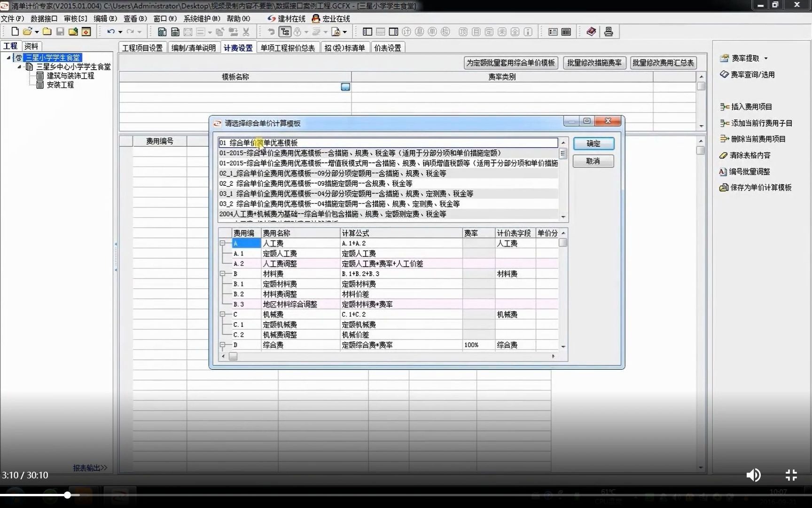Click dialog horizontal scrollbar right arrow

pos(553,357)
